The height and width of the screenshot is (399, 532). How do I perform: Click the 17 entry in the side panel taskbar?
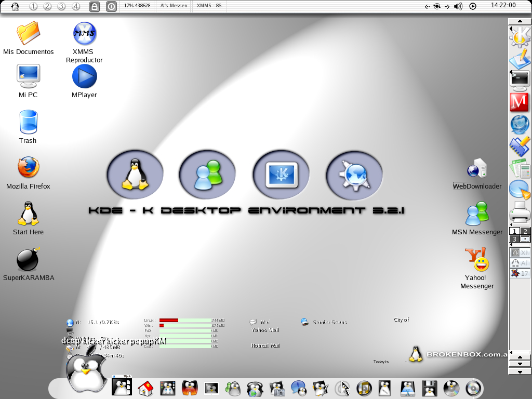[520, 273]
